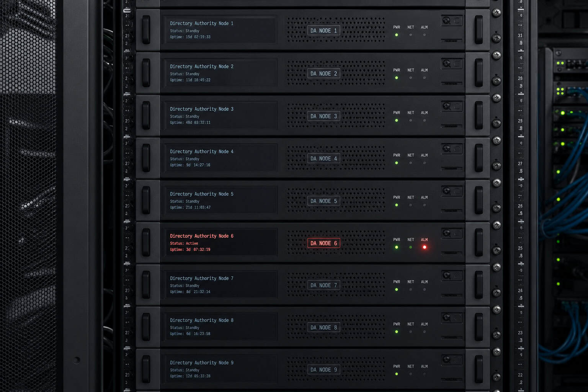This screenshot has width=588, height=392.
Task: Click the key lock on DA Node 6
Action: pos(446,233)
